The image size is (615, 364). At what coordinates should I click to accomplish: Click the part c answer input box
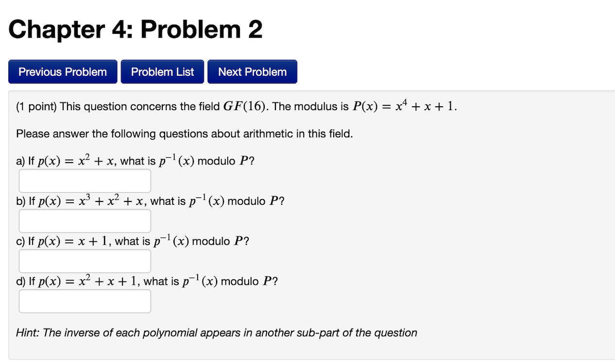pyautogui.click(x=85, y=261)
